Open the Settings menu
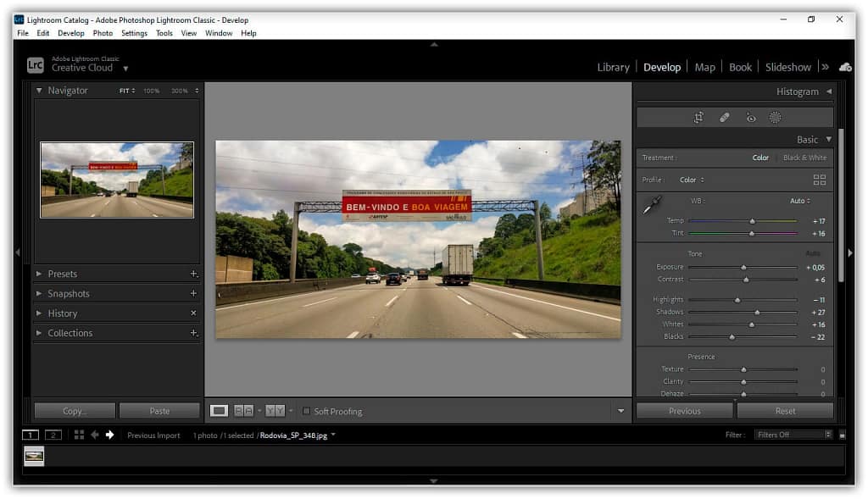The height and width of the screenshot is (499, 868). pos(134,33)
